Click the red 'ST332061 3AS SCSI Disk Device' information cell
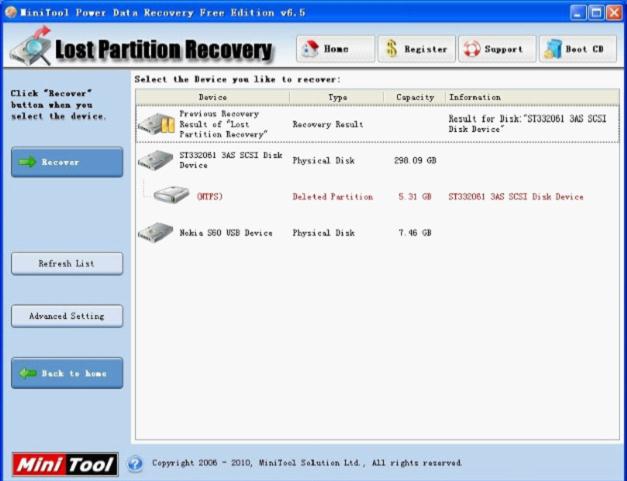 tap(516, 197)
